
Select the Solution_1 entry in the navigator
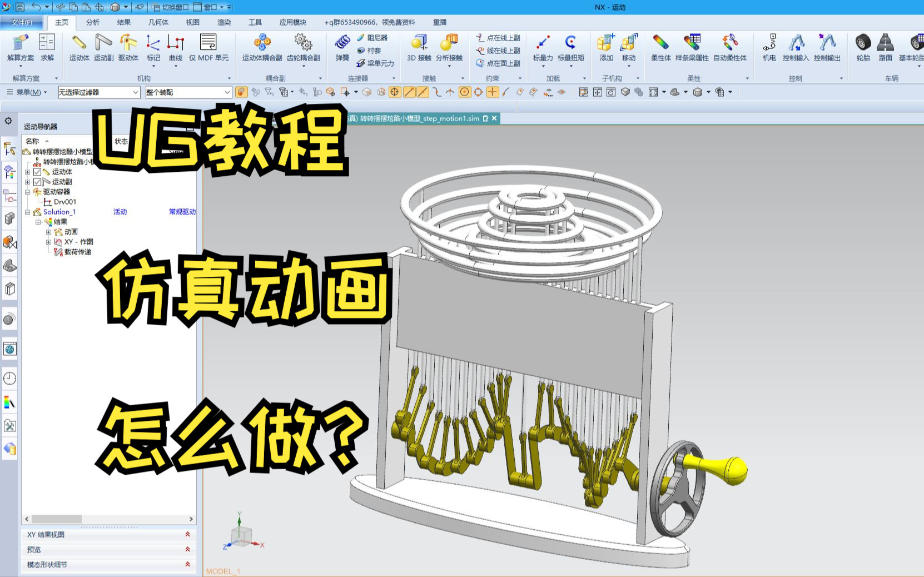click(58, 212)
